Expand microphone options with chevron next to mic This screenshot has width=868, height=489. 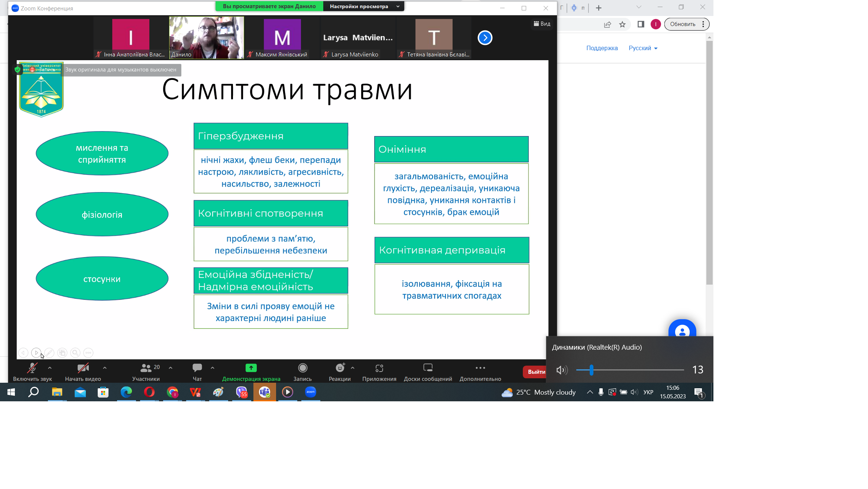coord(50,367)
